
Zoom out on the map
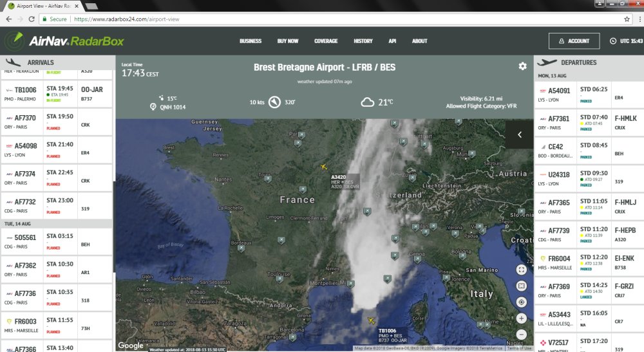[521, 335]
